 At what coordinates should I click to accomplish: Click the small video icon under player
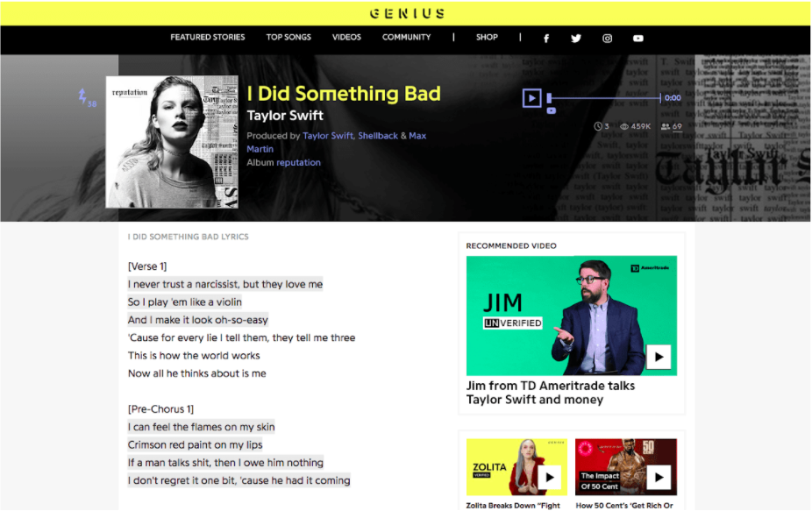(x=551, y=110)
